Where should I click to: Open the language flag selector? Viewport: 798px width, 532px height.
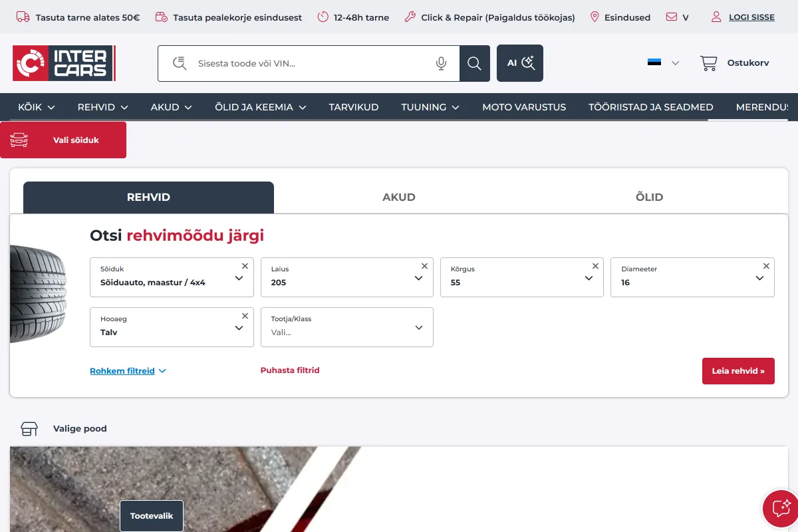663,63
